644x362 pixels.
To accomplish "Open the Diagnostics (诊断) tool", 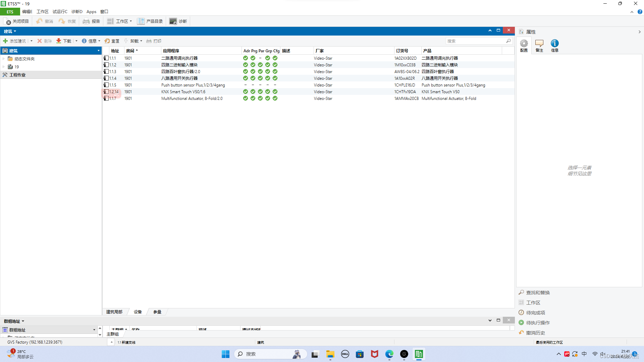I will [178, 21].
